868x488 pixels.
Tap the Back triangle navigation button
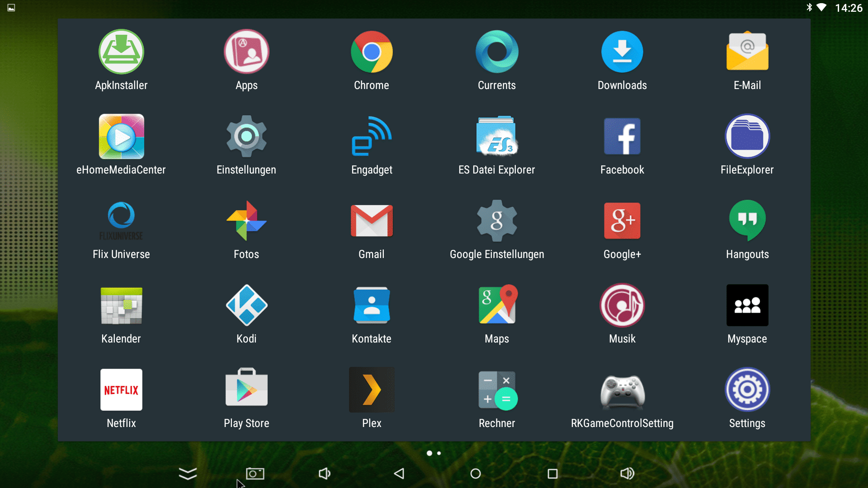(399, 474)
